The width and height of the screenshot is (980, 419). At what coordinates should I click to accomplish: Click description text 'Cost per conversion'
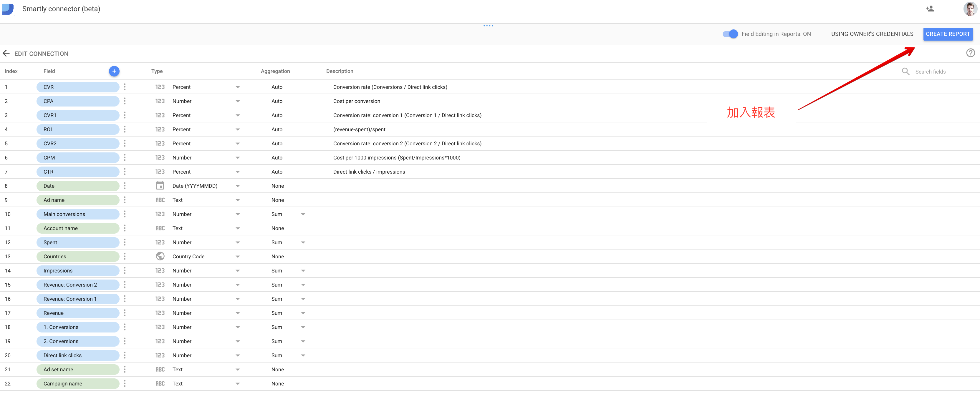tap(357, 101)
